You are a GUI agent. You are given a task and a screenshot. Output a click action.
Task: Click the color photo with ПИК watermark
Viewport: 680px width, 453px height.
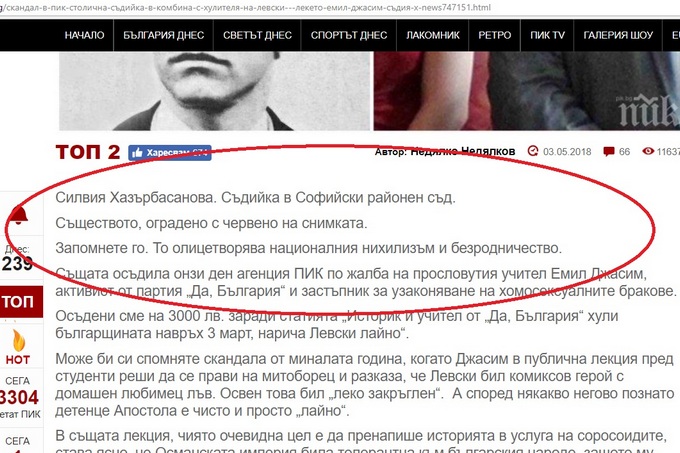pos(527,91)
